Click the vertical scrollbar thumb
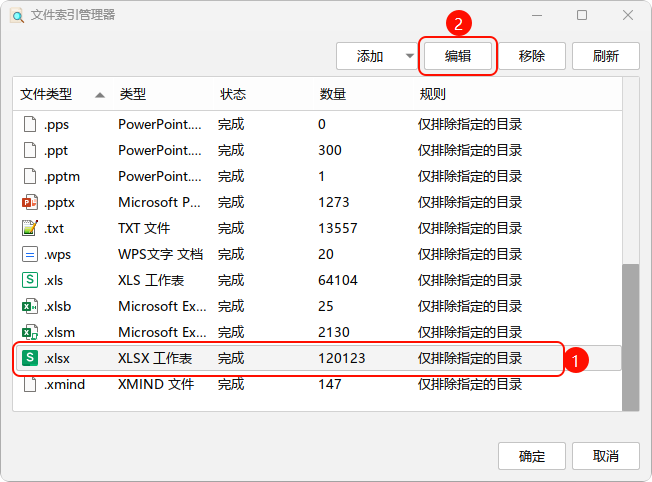 (x=631, y=335)
